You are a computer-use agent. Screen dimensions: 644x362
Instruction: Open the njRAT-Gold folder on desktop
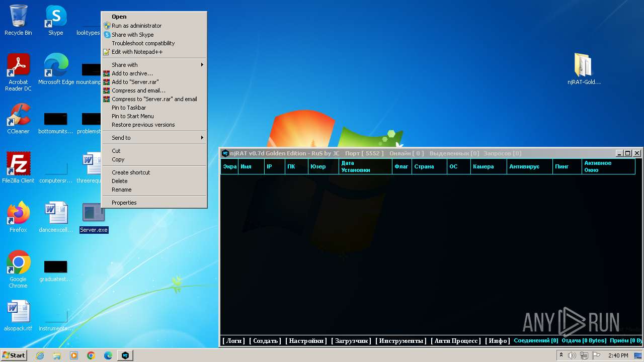[584, 69]
